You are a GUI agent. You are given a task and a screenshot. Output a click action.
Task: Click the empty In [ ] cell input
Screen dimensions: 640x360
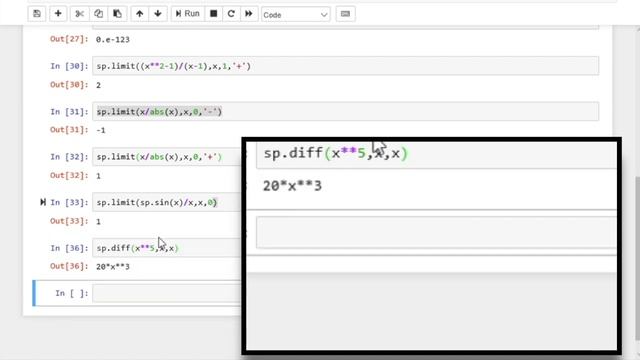coord(167,293)
